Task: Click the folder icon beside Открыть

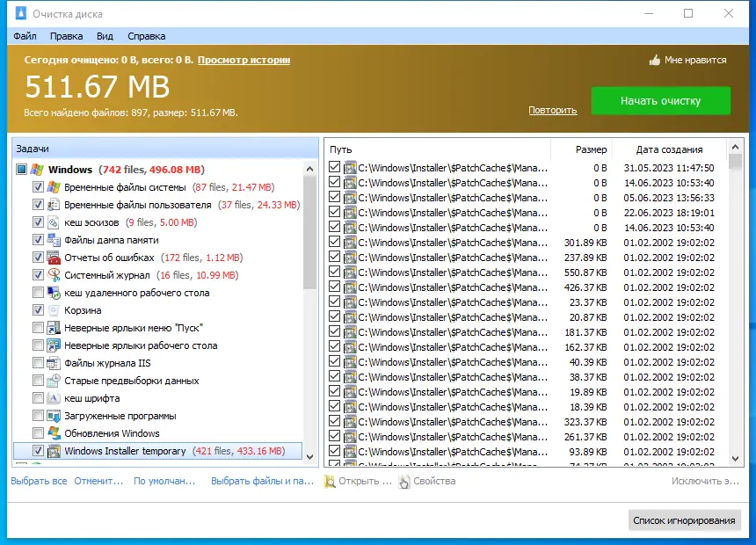Action: click(x=330, y=482)
